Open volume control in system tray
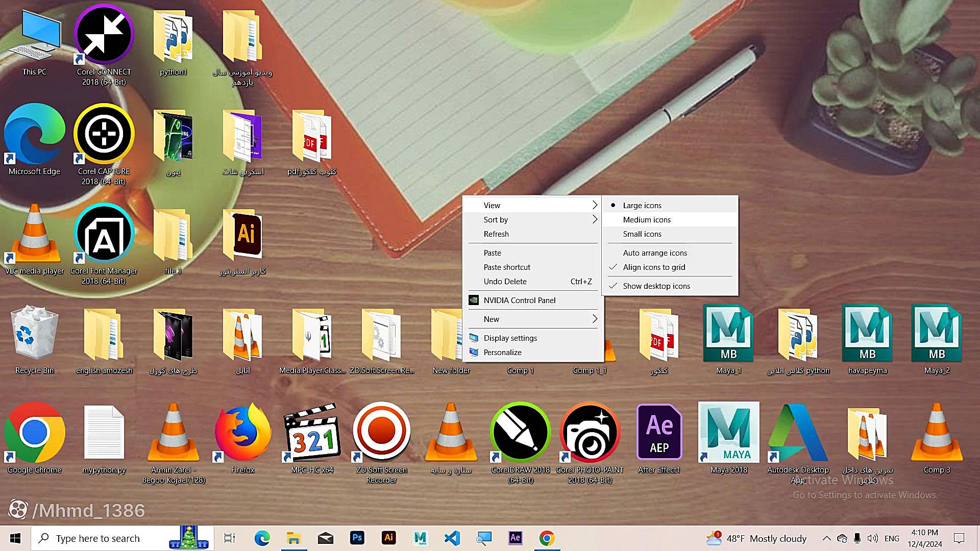This screenshot has width=980, height=551. (873, 538)
